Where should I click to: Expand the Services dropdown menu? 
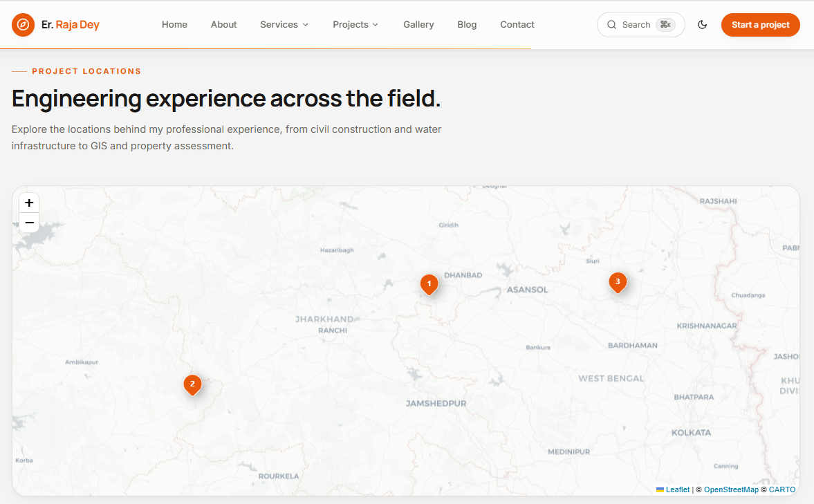tap(284, 24)
